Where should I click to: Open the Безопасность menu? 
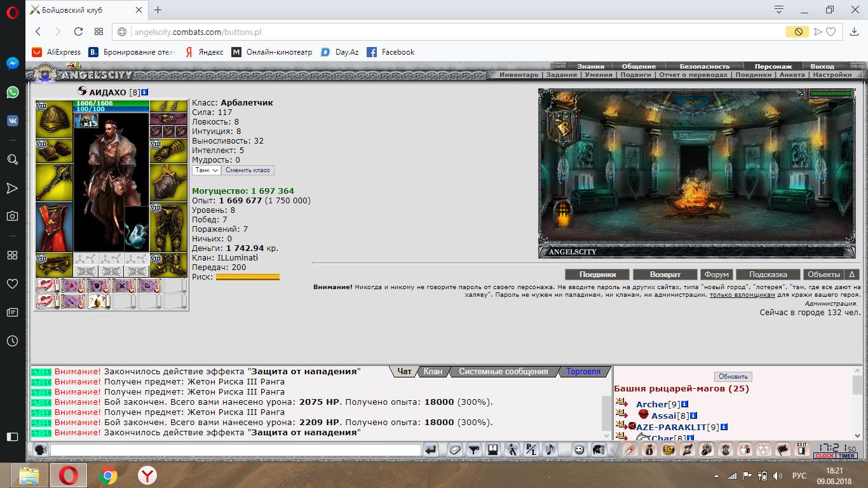click(705, 66)
